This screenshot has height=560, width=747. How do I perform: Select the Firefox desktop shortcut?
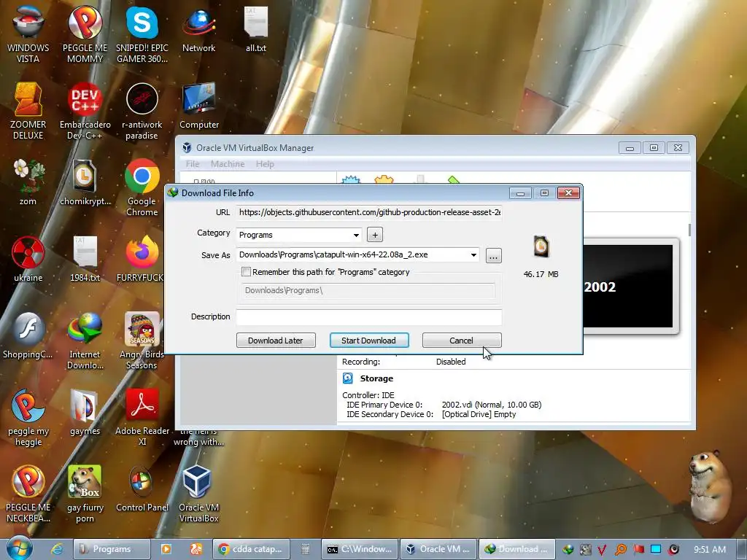point(142,259)
